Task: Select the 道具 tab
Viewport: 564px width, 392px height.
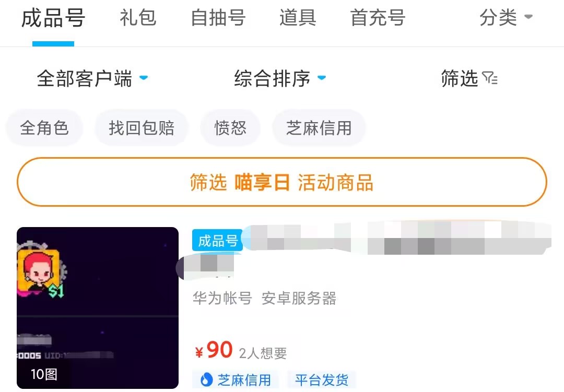Action: click(x=298, y=19)
